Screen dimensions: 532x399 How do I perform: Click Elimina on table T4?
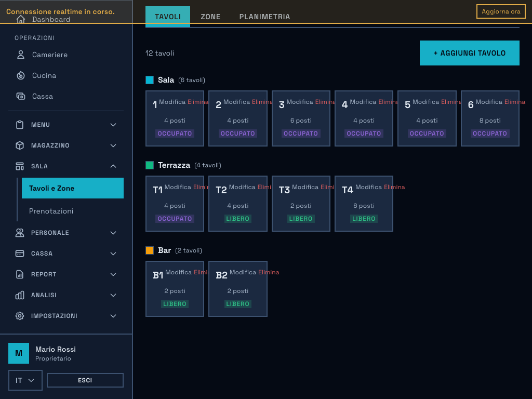pyautogui.click(x=394, y=187)
